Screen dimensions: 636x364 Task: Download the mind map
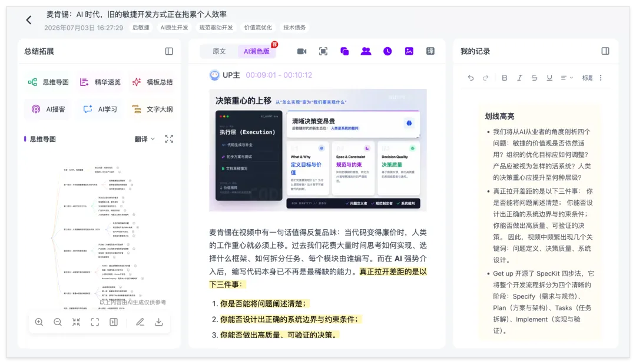(158, 322)
